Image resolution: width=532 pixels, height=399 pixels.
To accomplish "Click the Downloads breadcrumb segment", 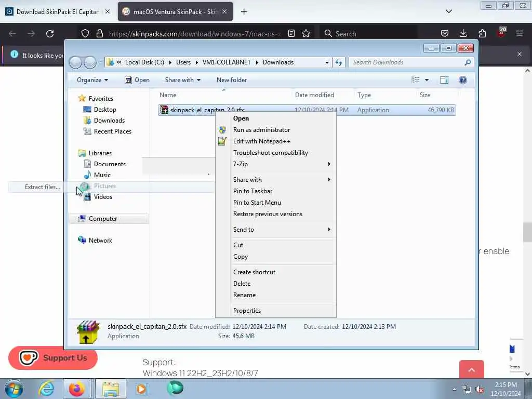I will pos(278,62).
